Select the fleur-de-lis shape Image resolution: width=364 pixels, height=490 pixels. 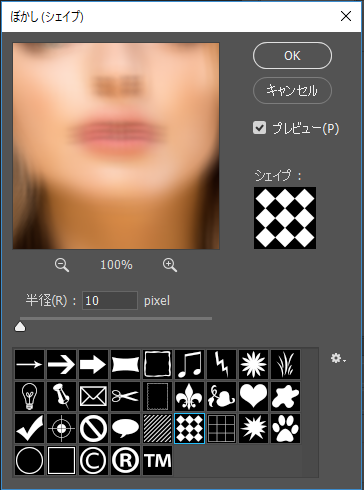tap(189, 396)
